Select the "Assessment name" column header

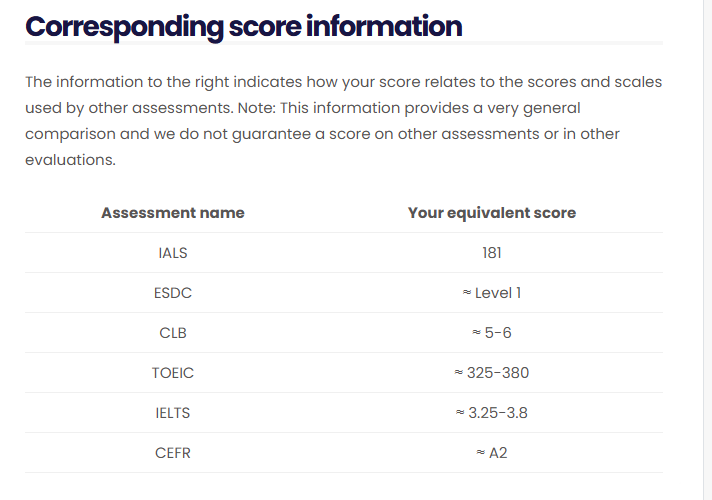[x=173, y=213]
